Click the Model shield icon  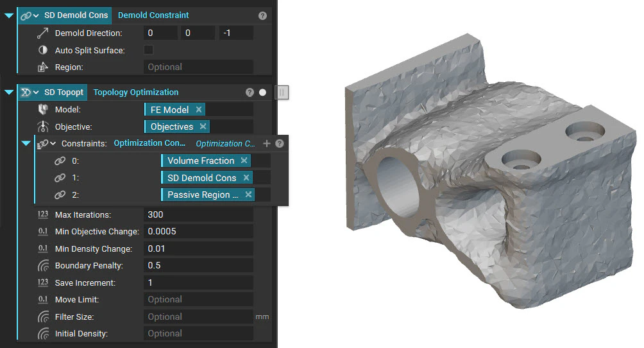click(43, 109)
